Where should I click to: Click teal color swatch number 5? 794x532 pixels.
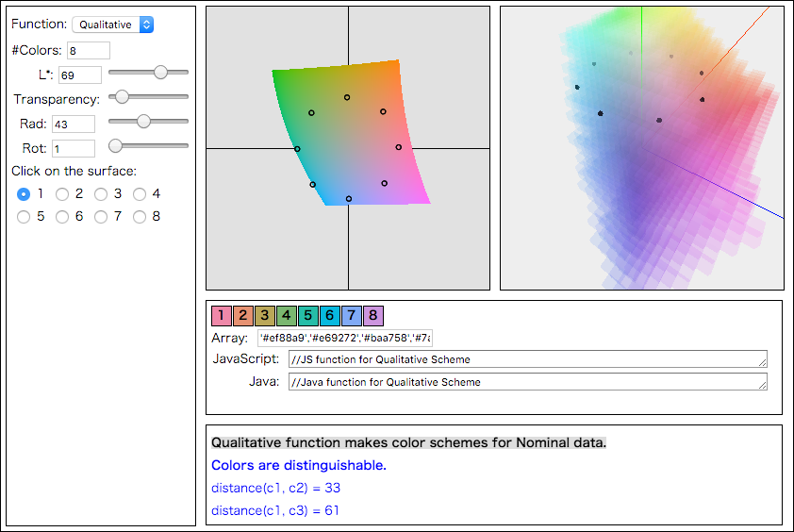coord(307,316)
